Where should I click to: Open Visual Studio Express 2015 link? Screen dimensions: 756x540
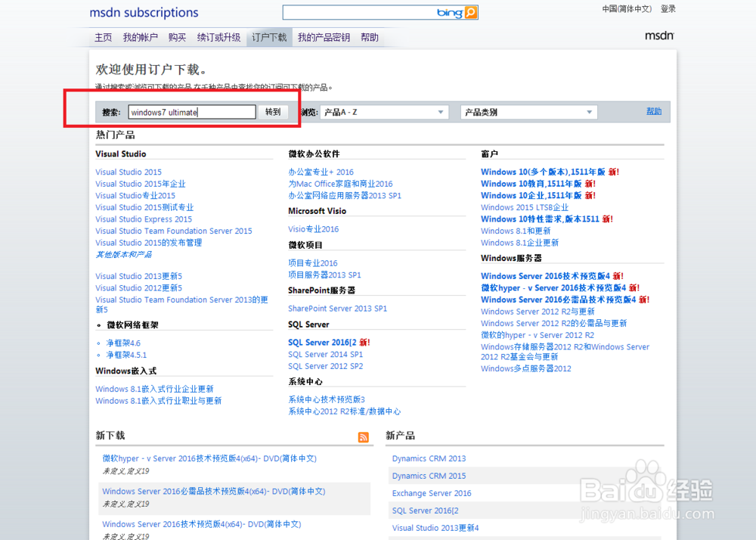tap(144, 219)
